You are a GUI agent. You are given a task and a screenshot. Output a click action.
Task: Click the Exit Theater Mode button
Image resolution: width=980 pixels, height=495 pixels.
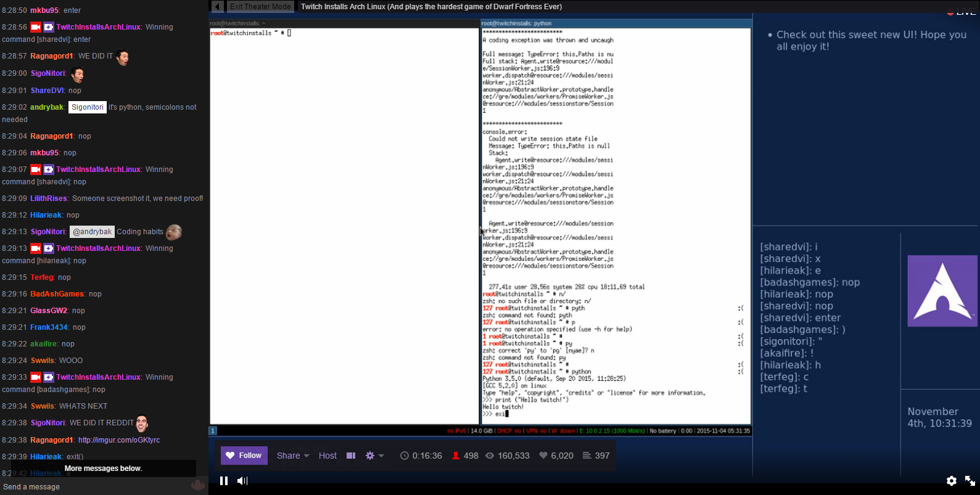pos(260,6)
